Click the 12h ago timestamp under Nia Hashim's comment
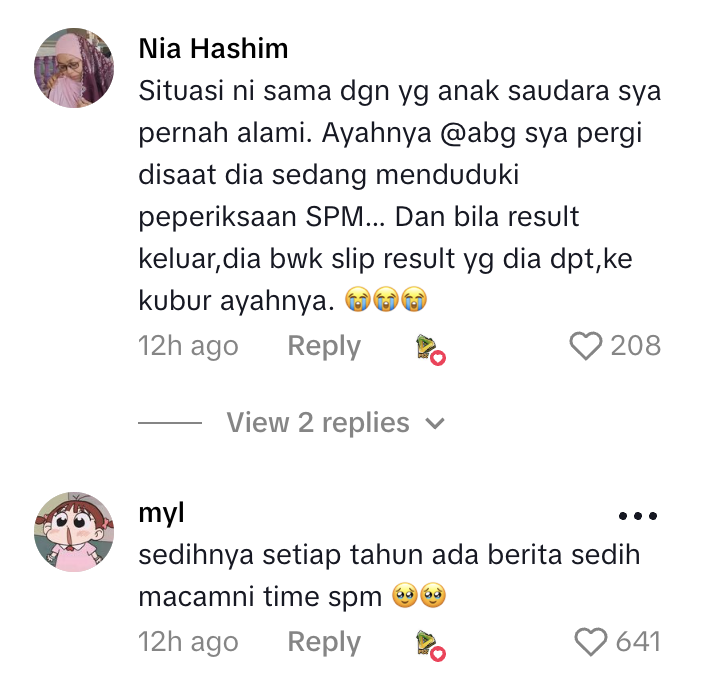 click(x=188, y=346)
